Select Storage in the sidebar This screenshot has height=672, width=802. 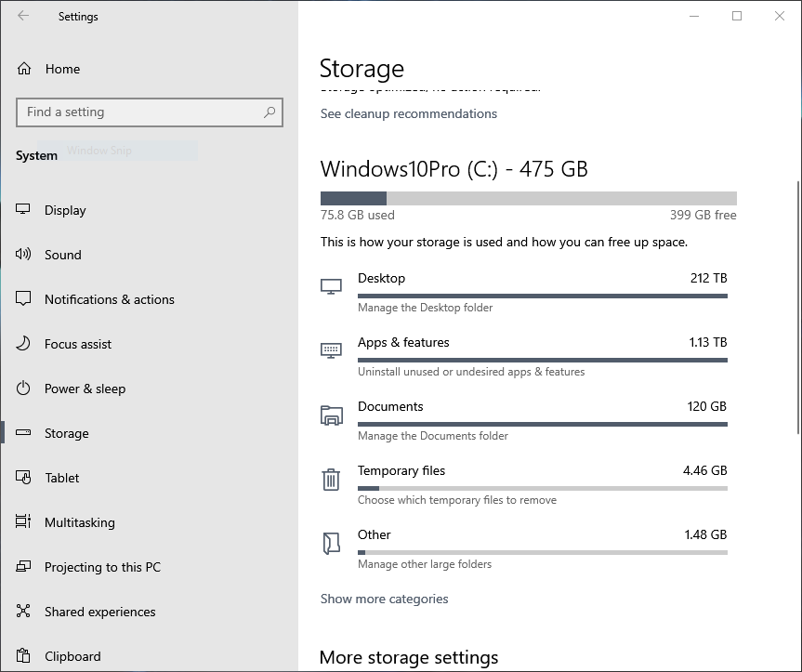[x=67, y=433]
